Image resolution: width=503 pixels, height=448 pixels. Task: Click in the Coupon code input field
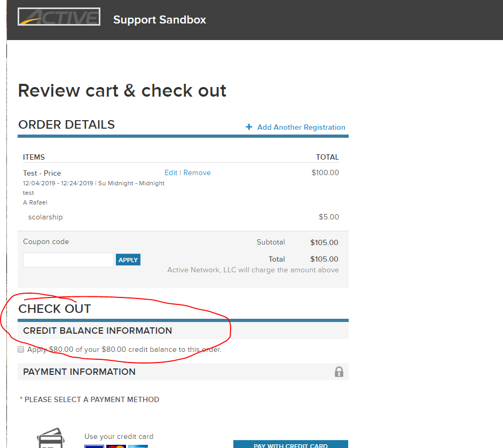(68, 259)
